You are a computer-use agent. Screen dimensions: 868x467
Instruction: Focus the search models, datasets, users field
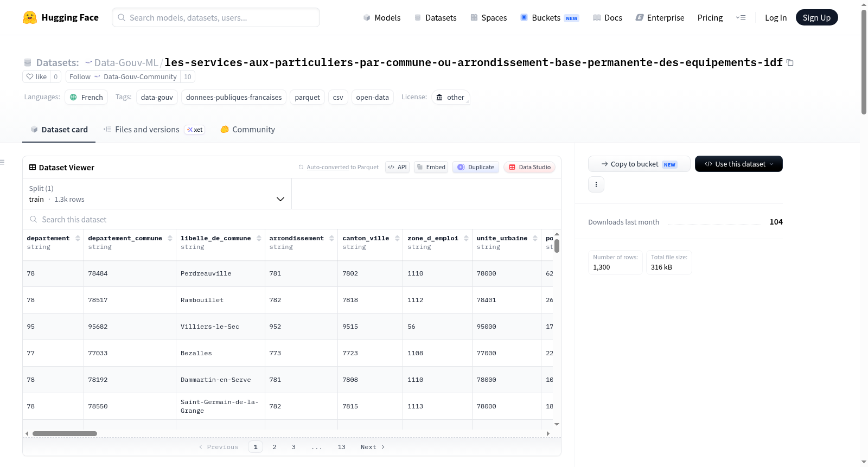pos(216,17)
